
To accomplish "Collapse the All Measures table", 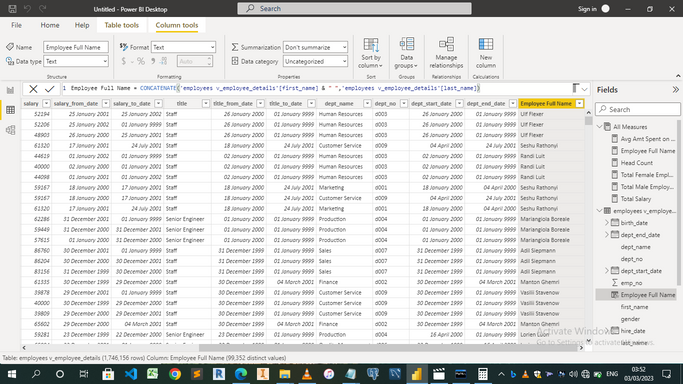I will 600,127.
